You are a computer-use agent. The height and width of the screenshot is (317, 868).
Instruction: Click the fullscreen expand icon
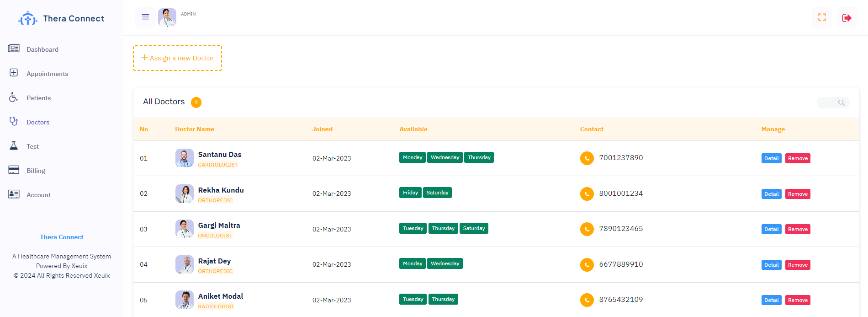tap(822, 17)
